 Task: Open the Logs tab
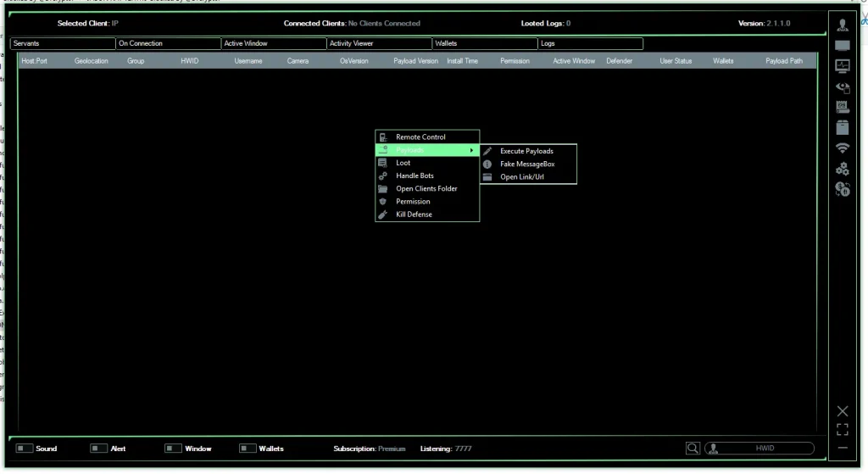(590, 43)
